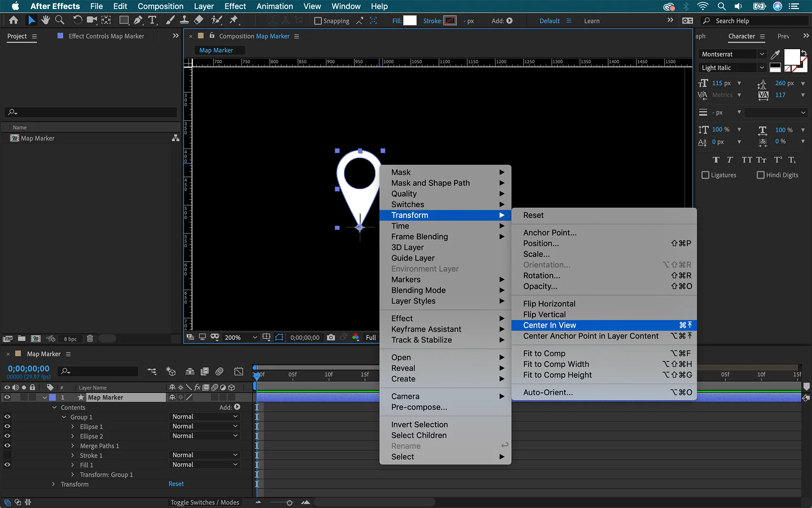The image size is (812, 508).
Task: Click the Project panel search field
Action: pyautogui.click(x=91, y=112)
